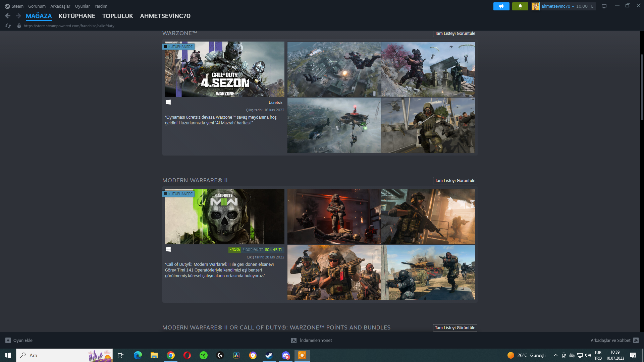Image resolution: width=644 pixels, height=362 pixels.
Task: Click the Oyun Ekle label
Action: 23,340
